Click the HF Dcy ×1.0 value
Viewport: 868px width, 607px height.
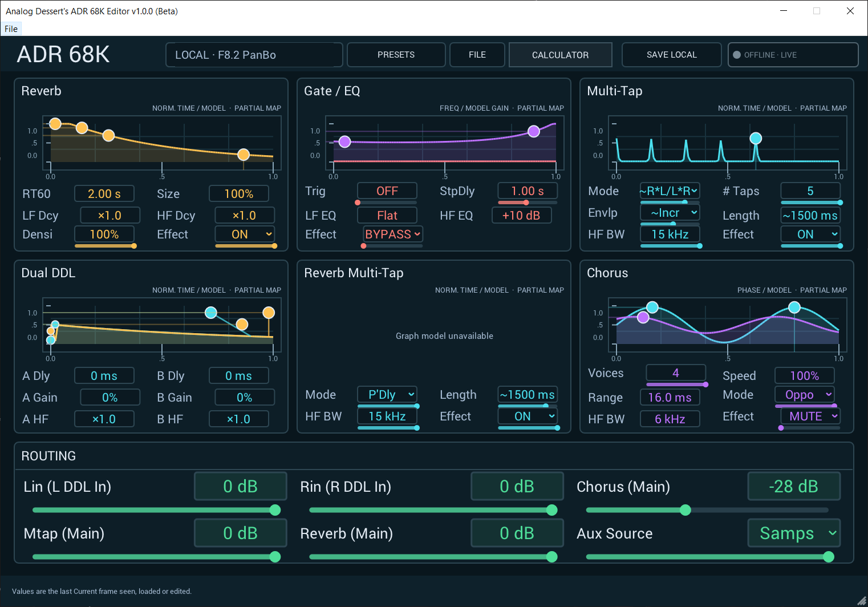tap(245, 216)
